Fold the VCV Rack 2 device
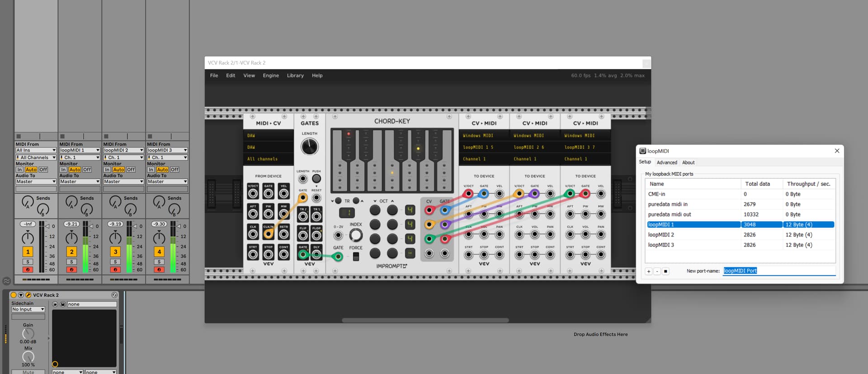Image resolution: width=868 pixels, height=374 pixels. [21, 295]
